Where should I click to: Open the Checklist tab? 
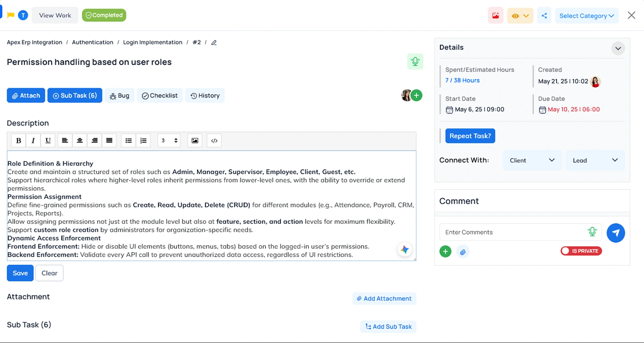coord(160,96)
